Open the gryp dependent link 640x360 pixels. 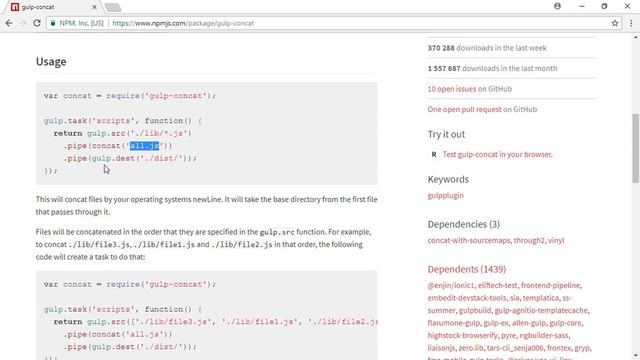point(582,348)
